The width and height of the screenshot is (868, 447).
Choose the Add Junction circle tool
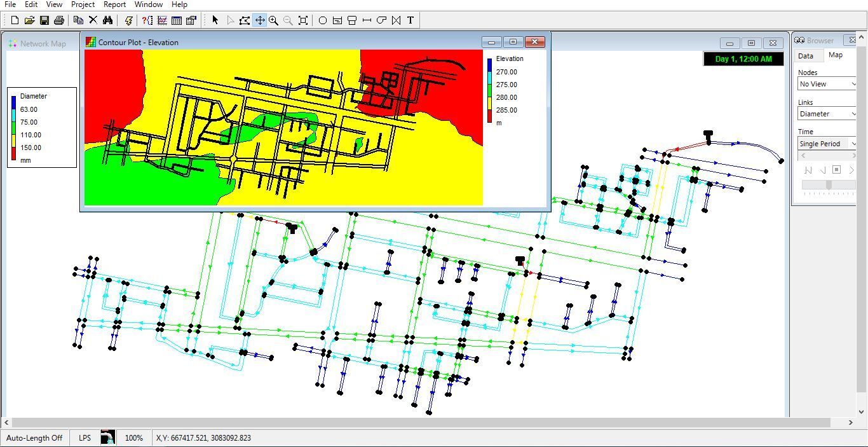[323, 20]
